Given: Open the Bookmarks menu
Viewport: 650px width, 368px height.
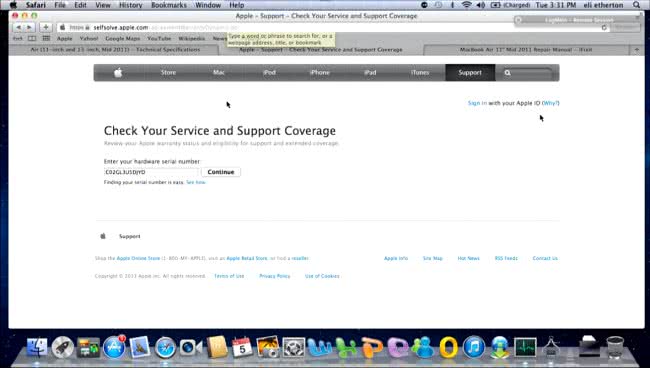Looking at the screenshot, I should coord(169,5).
